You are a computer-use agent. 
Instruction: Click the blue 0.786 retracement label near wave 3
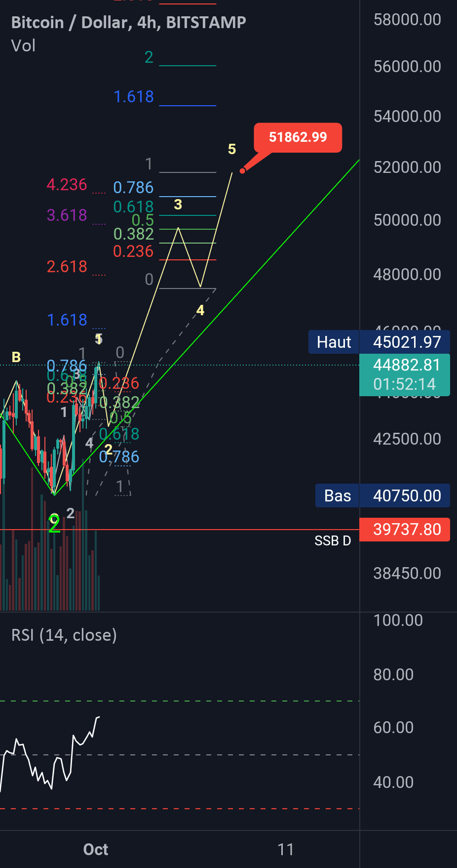point(133,188)
